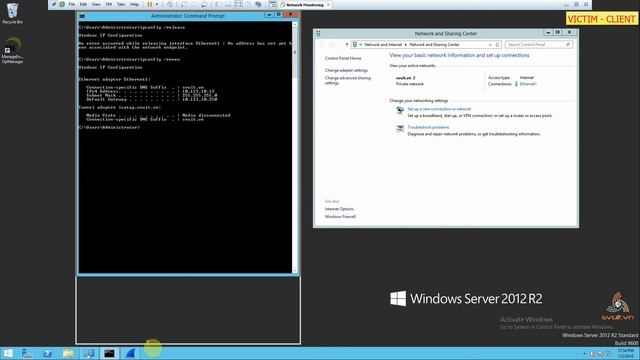The image size is (640, 360).
Task: Click the Search Control Panel field
Action: pyautogui.click(x=538, y=44)
